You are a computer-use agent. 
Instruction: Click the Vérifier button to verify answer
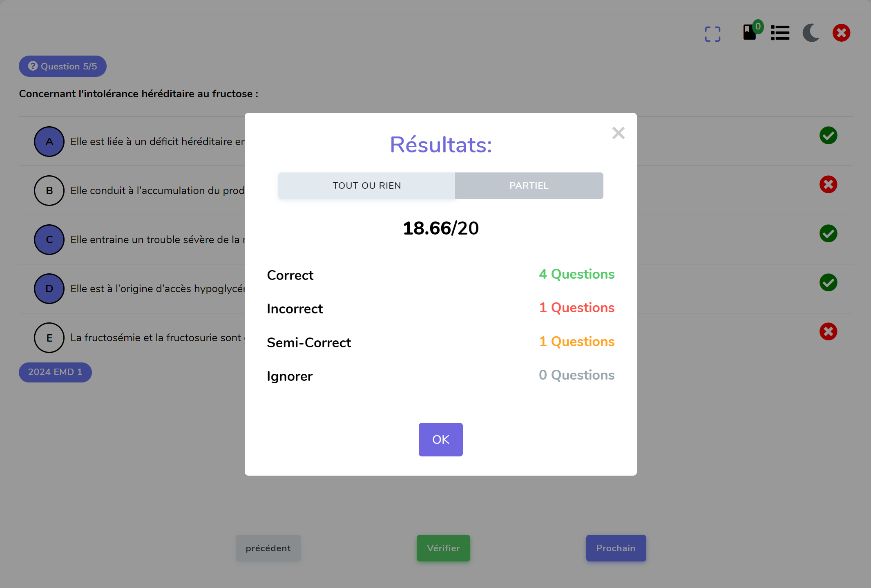click(443, 547)
